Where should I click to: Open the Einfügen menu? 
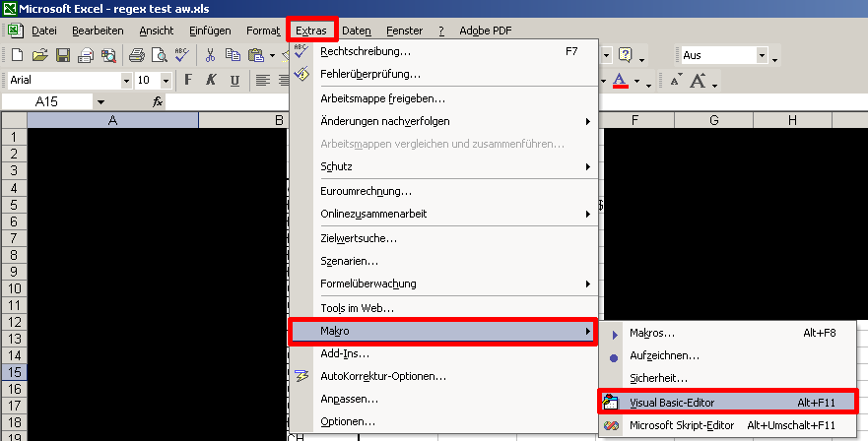211,31
